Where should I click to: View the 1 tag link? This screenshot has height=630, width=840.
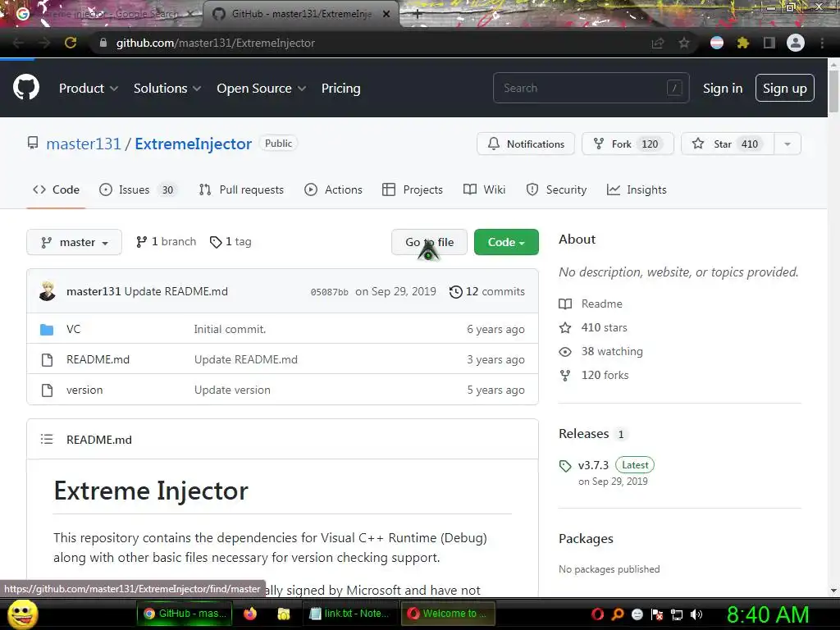pyautogui.click(x=231, y=242)
